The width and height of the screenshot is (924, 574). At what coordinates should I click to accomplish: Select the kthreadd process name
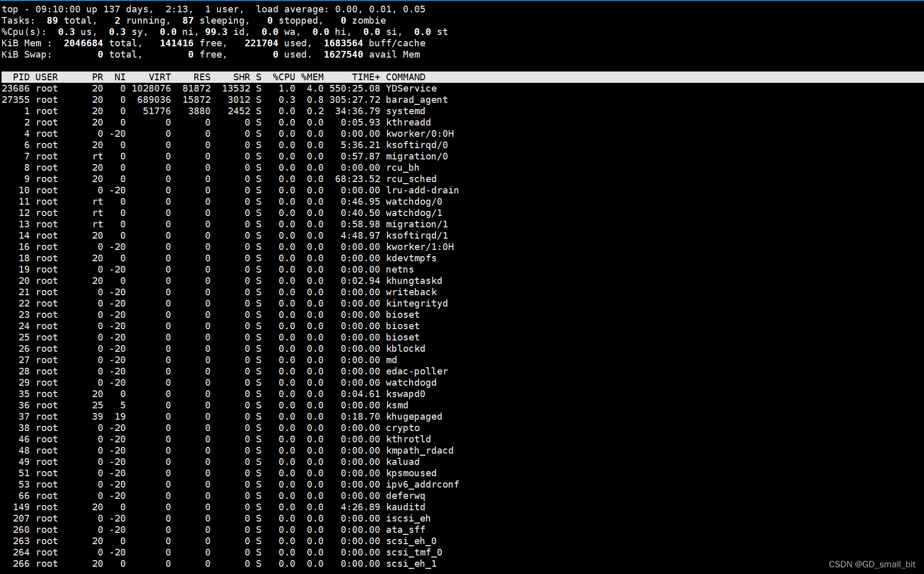[409, 122]
